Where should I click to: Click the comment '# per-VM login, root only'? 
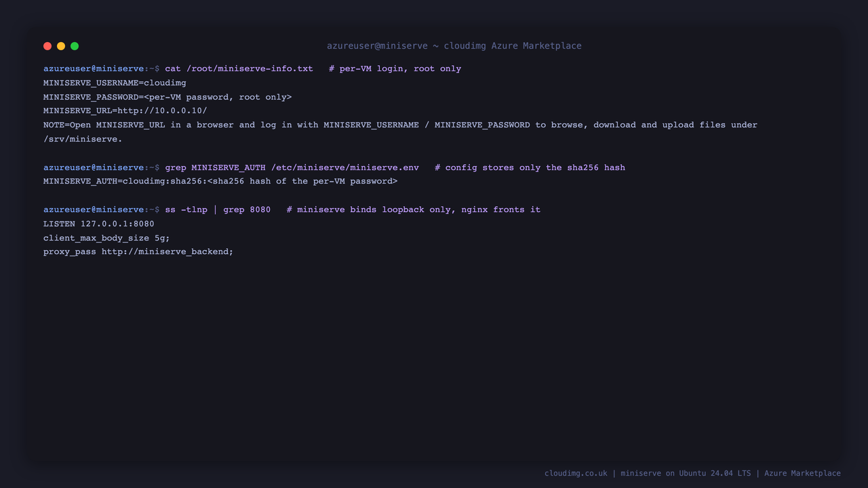click(x=395, y=68)
